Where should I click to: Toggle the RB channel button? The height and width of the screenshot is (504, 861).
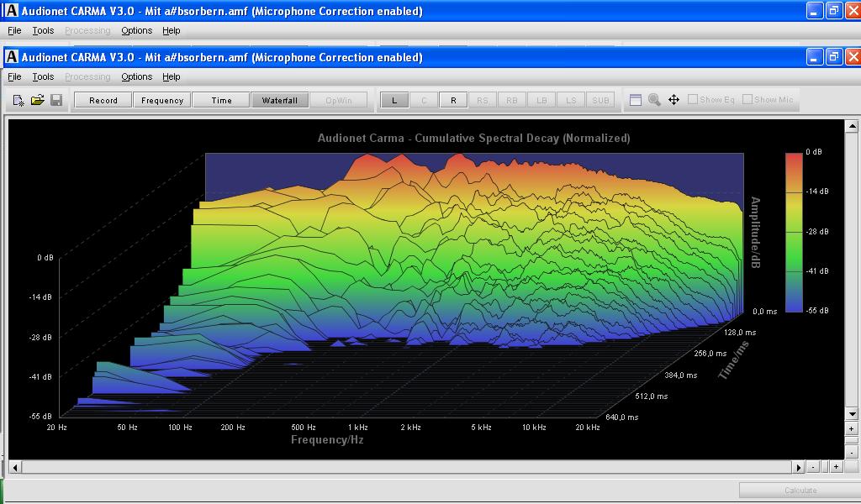click(x=512, y=100)
